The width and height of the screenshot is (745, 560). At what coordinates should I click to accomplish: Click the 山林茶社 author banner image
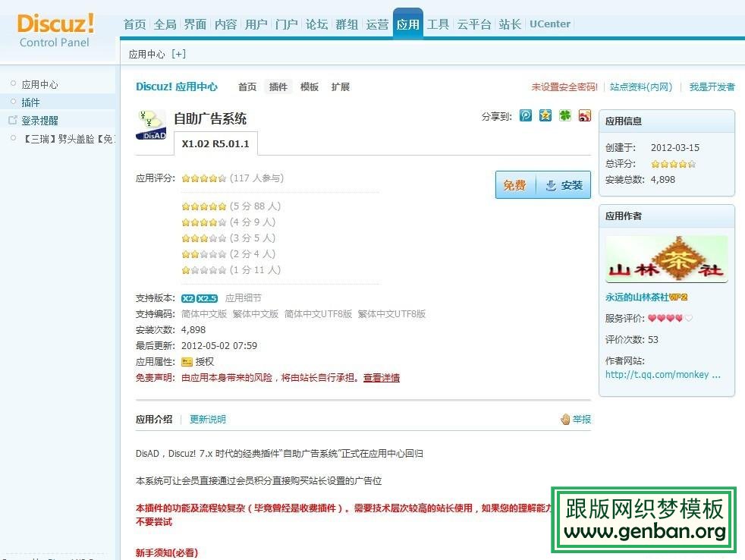pyautogui.click(x=666, y=259)
